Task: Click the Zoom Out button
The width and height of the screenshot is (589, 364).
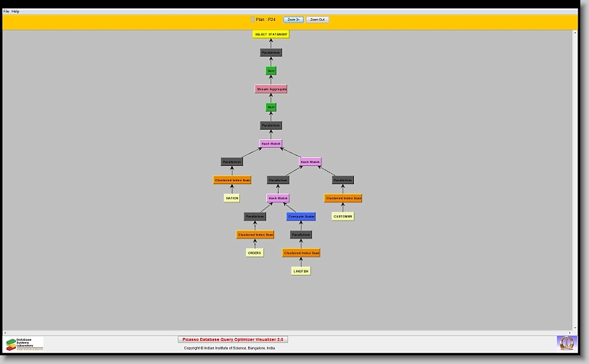Action: tap(317, 20)
